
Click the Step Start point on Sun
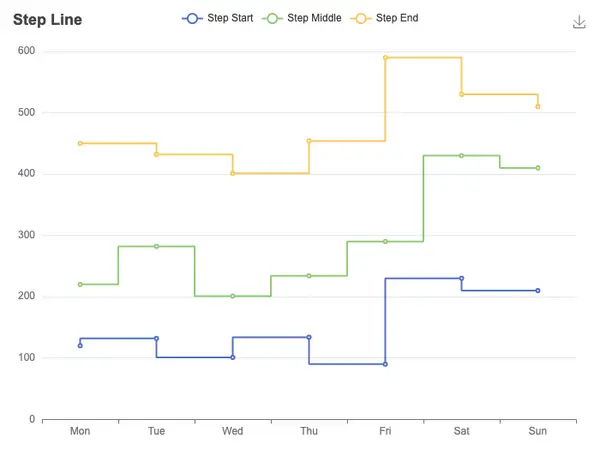pos(538,291)
